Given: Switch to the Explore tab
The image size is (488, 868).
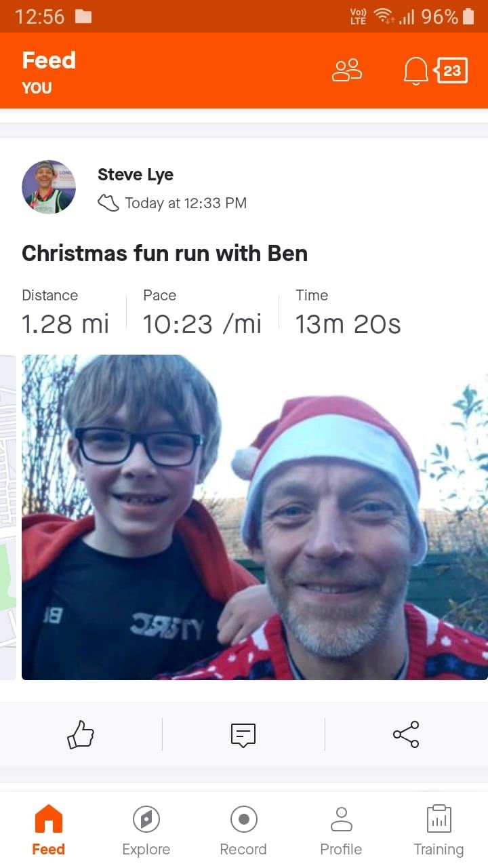Looking at the screenshot, I should pyautogui.click(x=146, y=831).
